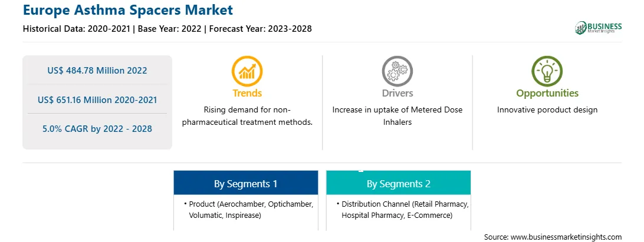Open the By Segments 2 tab

(399, 183)
